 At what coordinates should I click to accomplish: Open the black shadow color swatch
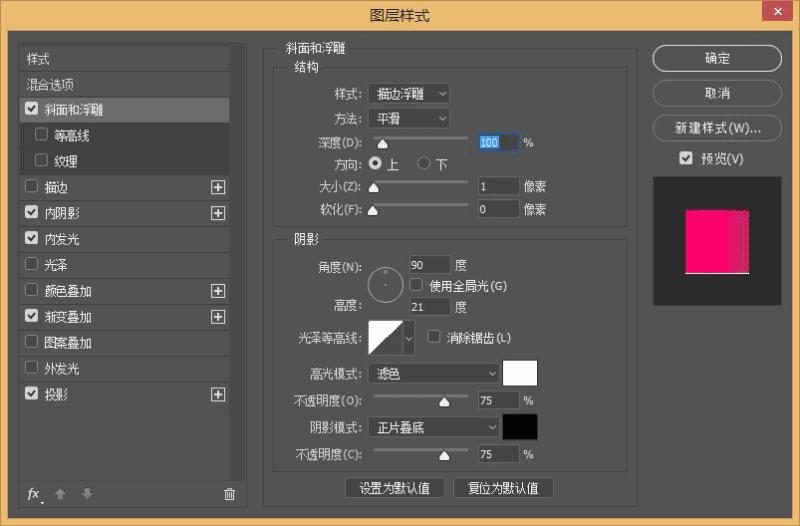click(x=520, y=427)
